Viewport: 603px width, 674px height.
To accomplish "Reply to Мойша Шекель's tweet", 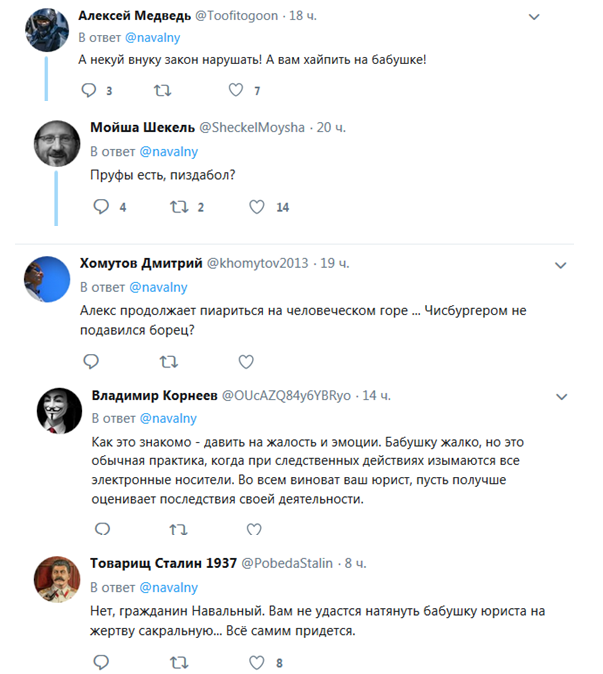I will [x=101, y=207].
